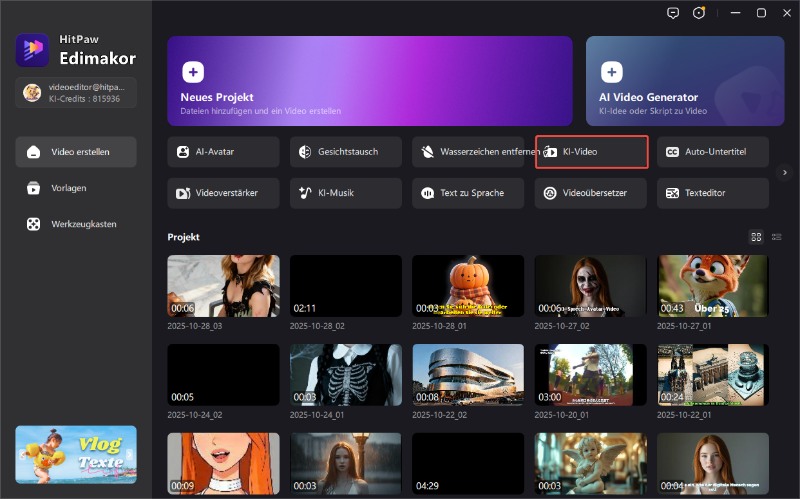This screenshot has width=800, height=499.
Task: Open the account info panel
Action: [76, 93]
